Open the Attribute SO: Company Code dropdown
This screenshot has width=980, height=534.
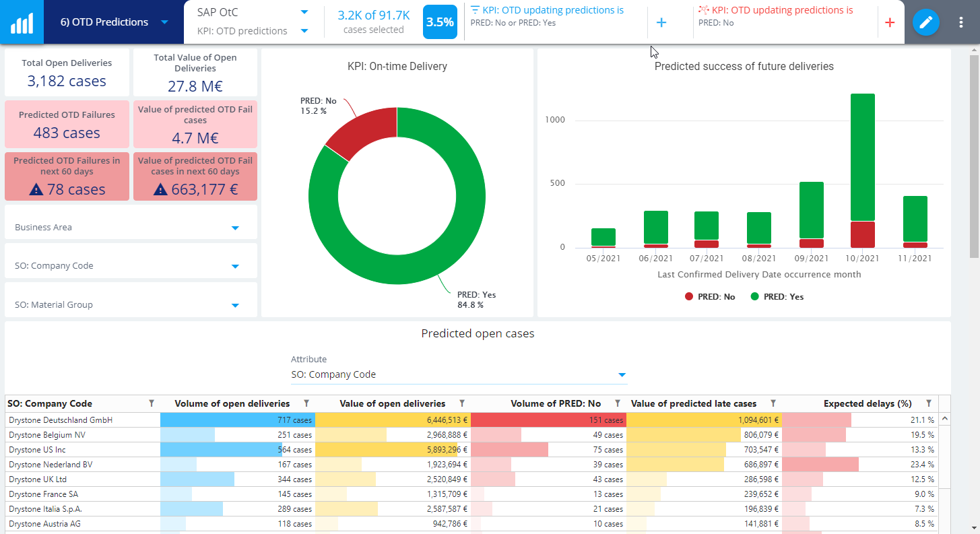click(x=459, y=374)
